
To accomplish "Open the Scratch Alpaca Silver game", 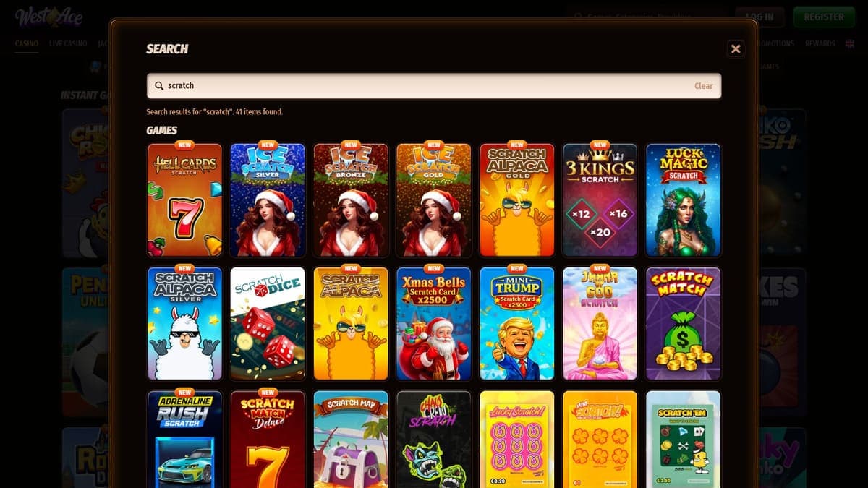I will point(184,324).
